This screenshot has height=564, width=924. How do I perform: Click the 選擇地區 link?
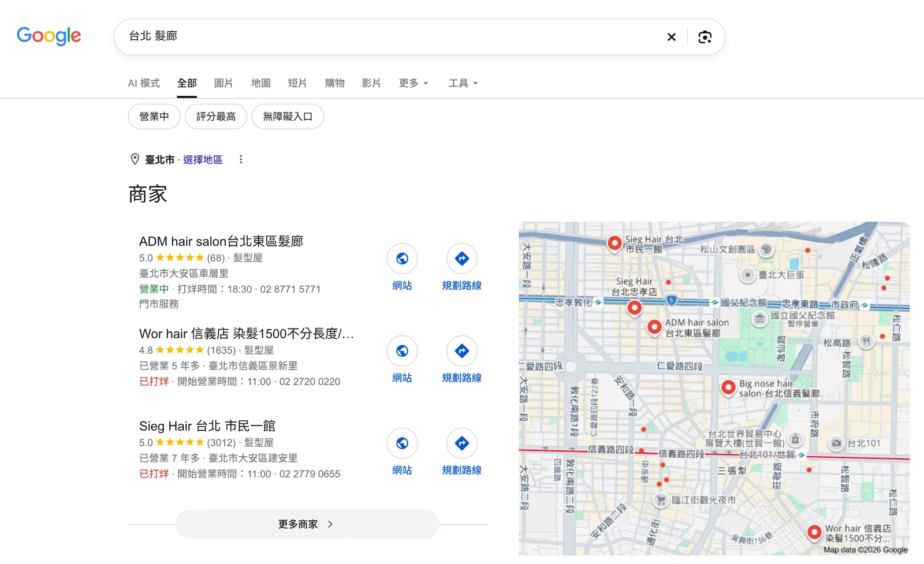coord(203,159)
